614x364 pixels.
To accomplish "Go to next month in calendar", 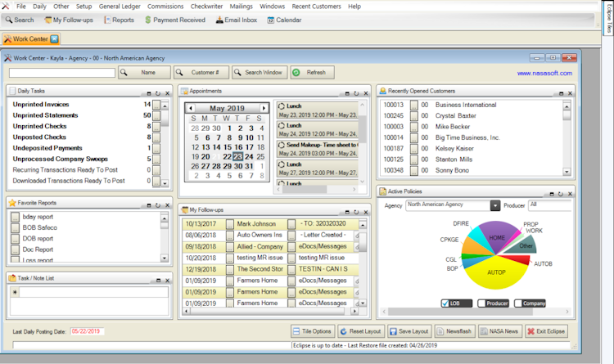I will [x=264, y=108].
